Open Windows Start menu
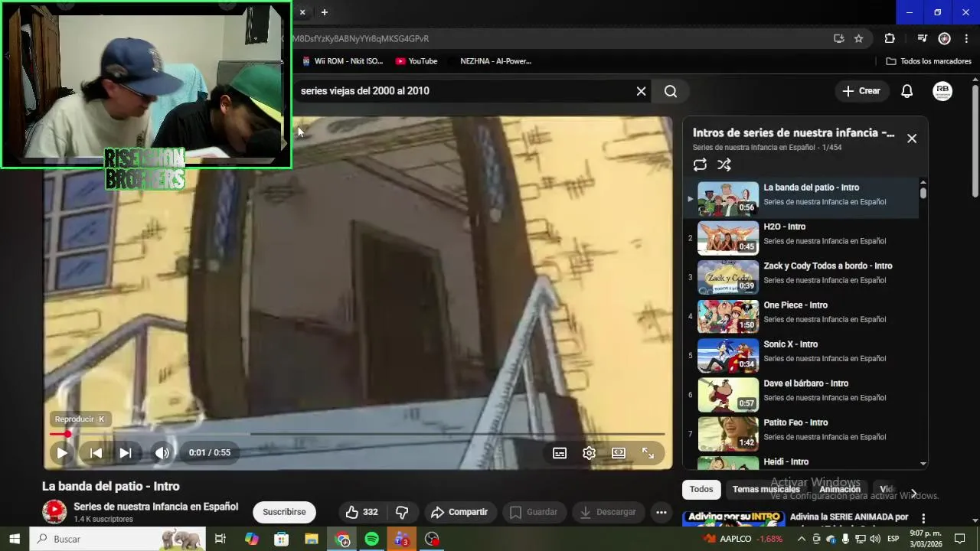The width and height of the screenshot is (980, 551). [x=14, y=539]
